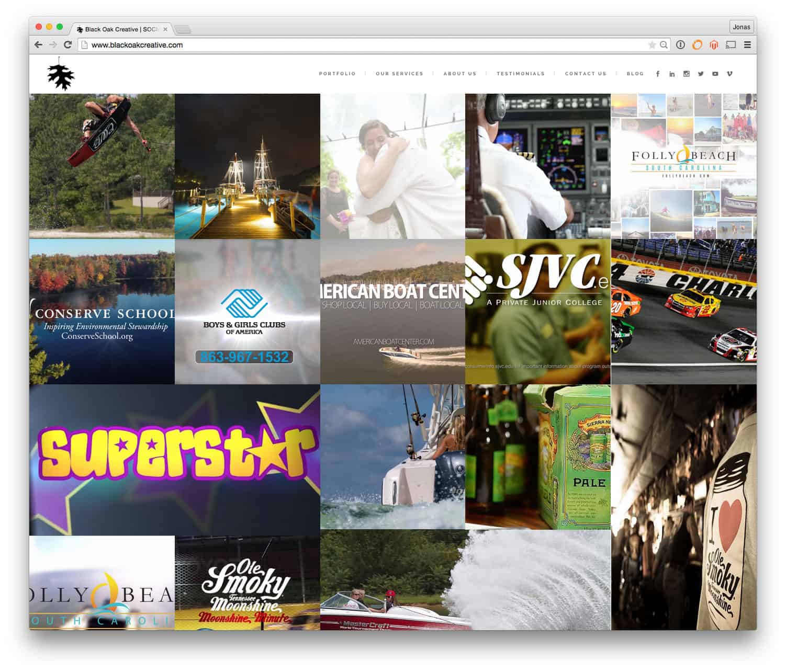Click the orange circular extension icon
Screen dimensions: 786x672
click(697, 45)
